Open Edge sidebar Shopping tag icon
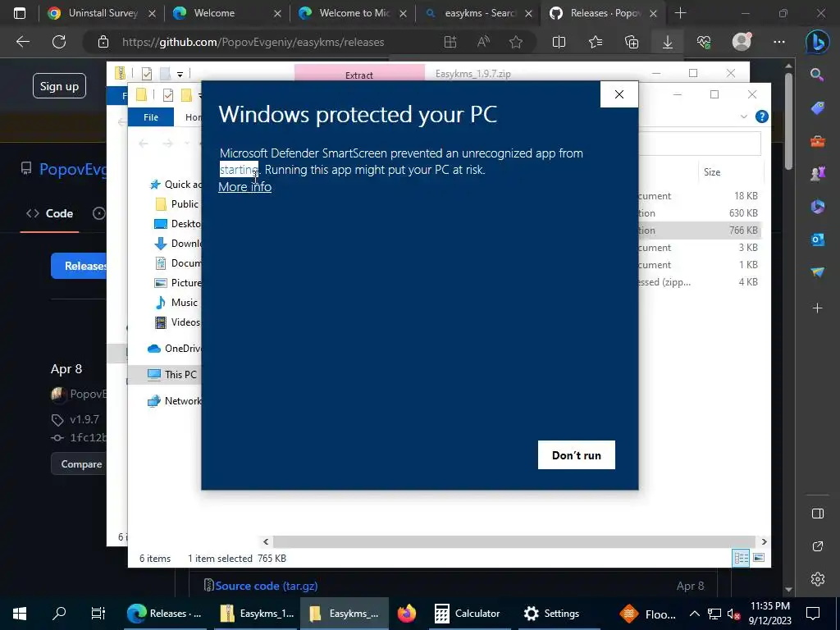 tap(818, 108)
